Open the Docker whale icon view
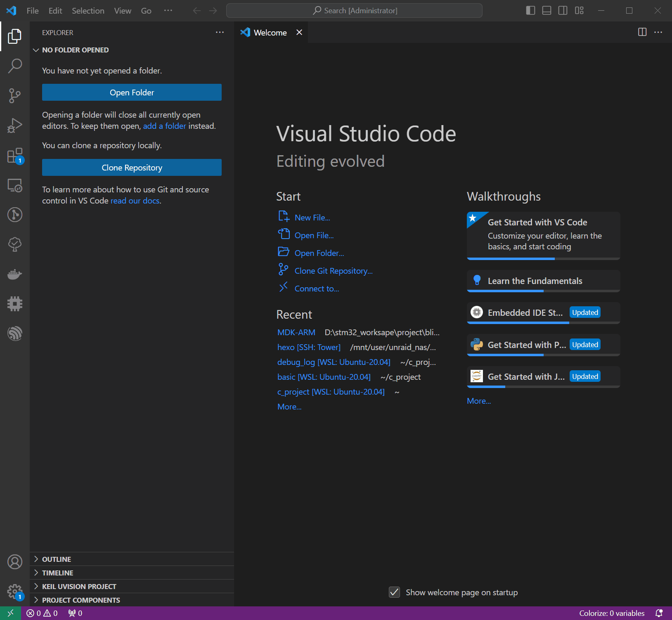The image size is (672, 620). [x=15, y=274]
